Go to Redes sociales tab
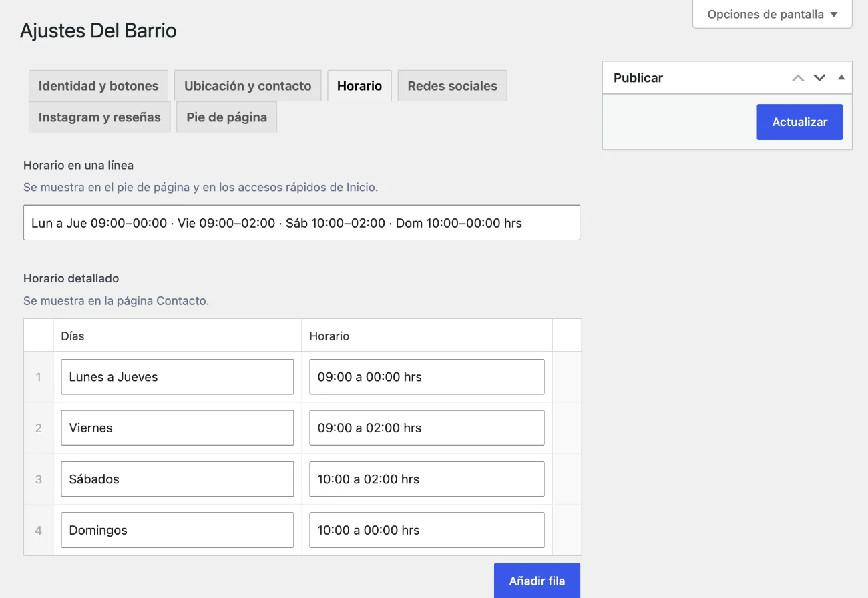The image size is (868, 598). pos(453,86)
